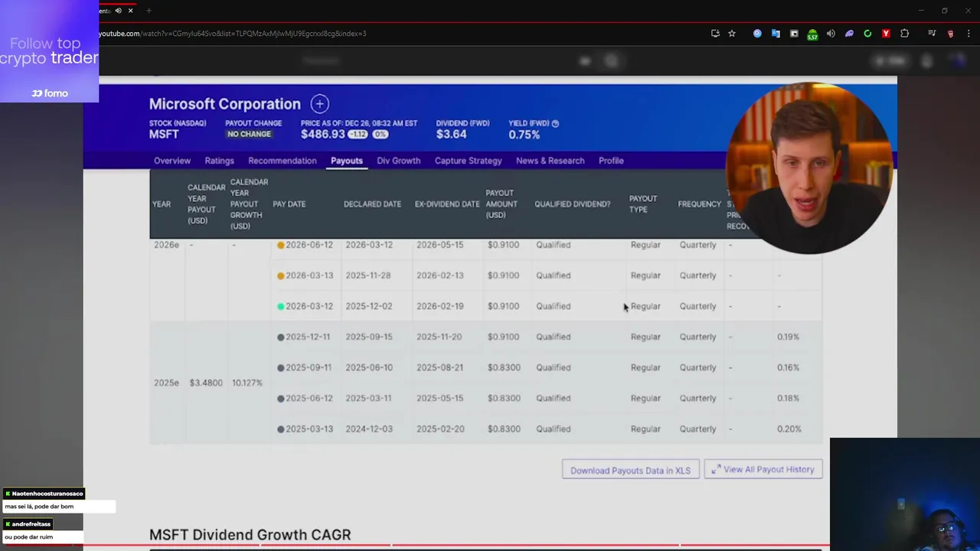Viewport: 980px width, 551px height.
Task: Open the Capture Strategy tab
Action: click(x=468, y=161)
